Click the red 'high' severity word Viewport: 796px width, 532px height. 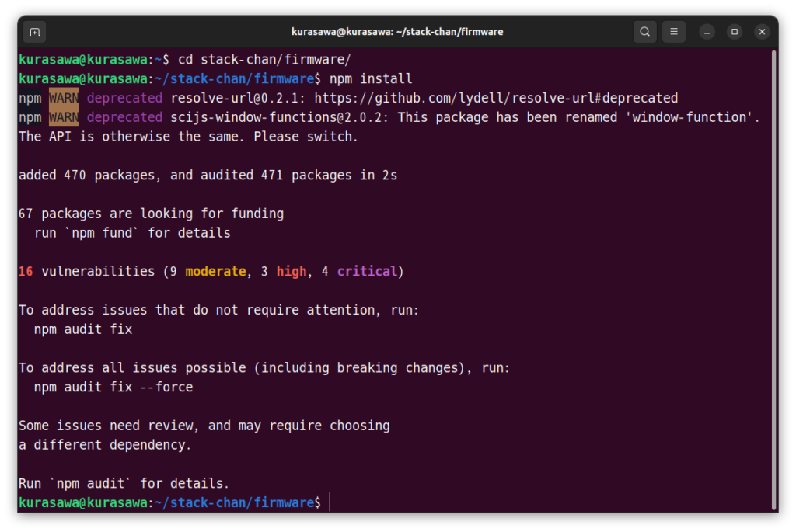click(x=292, y=272)
